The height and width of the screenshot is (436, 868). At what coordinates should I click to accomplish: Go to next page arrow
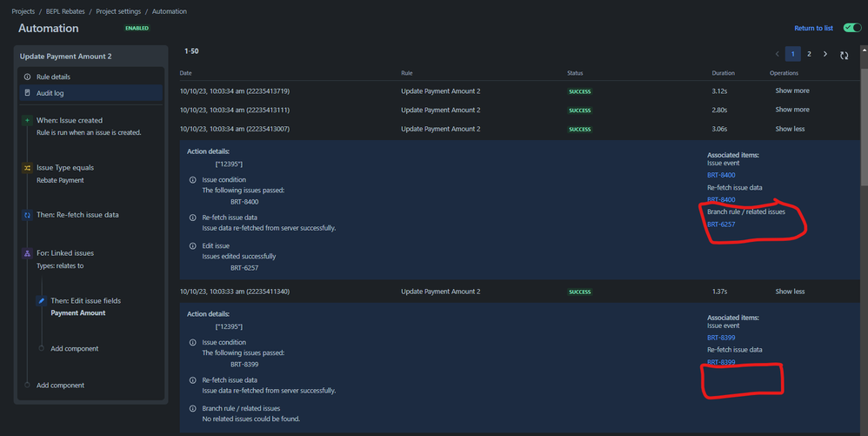[825, 54]
